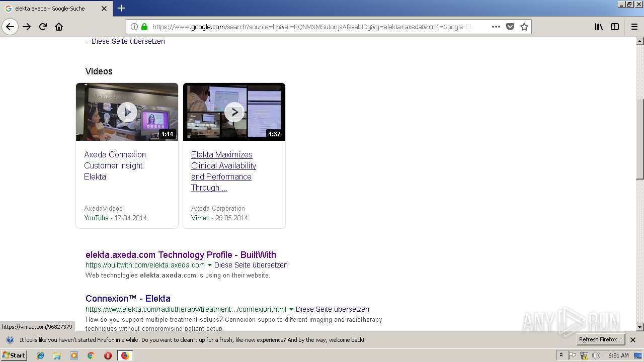Open Elekta Maximizes Clinical Availability link
This screenshot has width=644, height=362.
point(223,171)
